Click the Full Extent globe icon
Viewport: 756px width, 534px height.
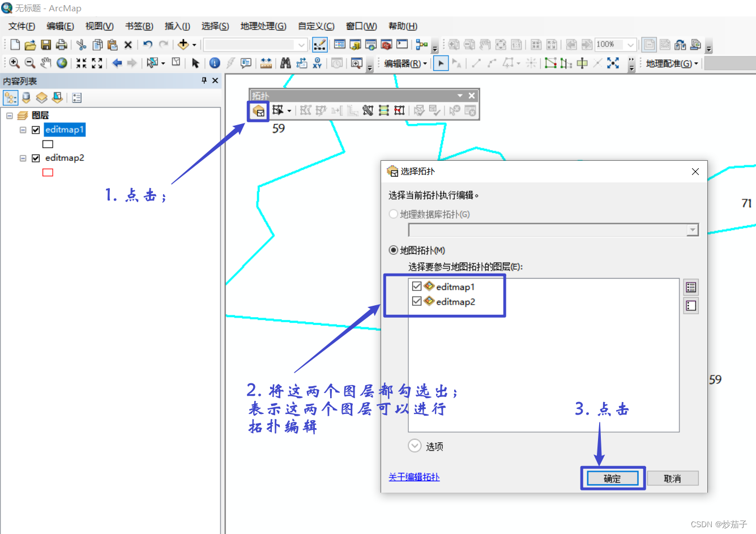[x=62, y=63]
